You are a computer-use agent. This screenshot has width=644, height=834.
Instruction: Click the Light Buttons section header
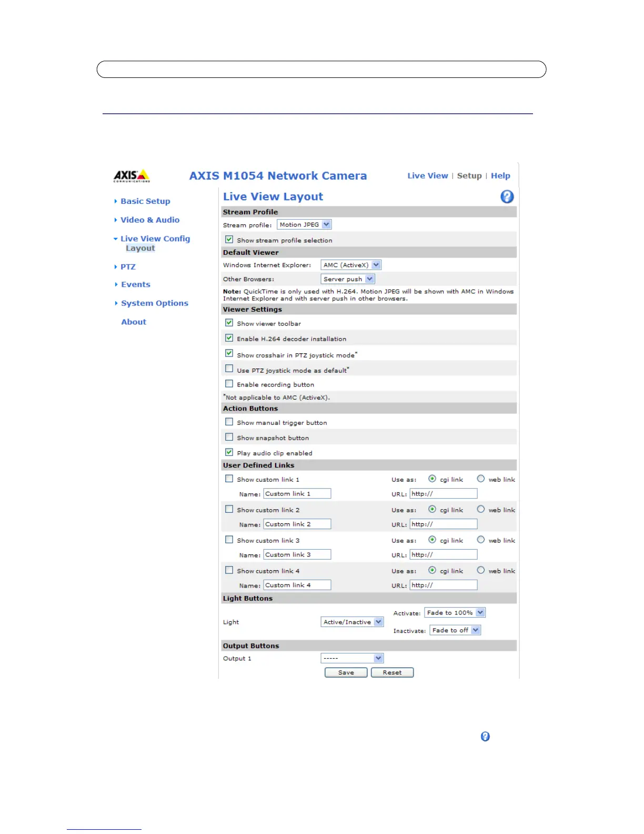tap(369, 598)
